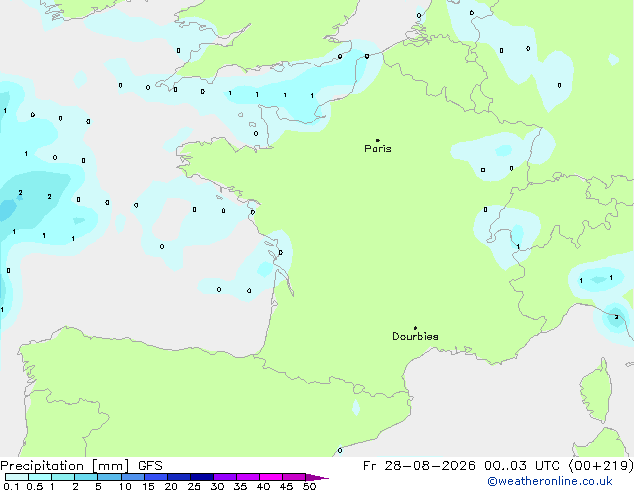
Task: Pick the legend swatch between 10 and 15
Action: (x=132, y=477)
